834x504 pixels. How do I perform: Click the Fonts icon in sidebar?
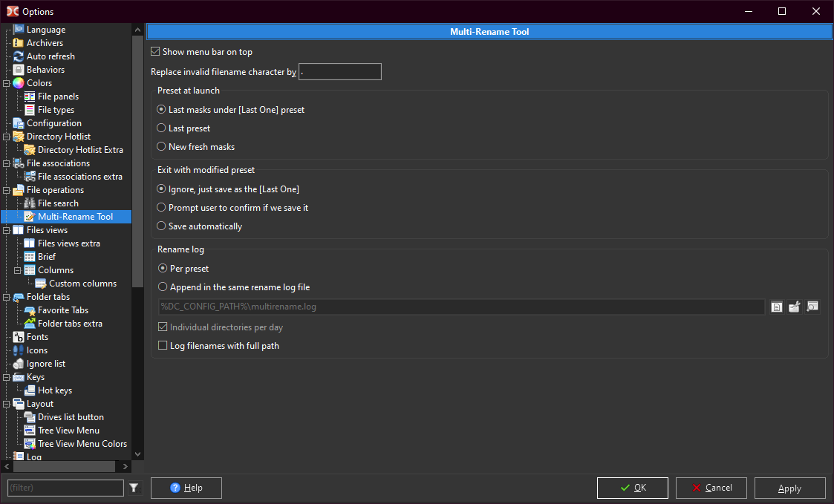pyautogui.click(x=19, y=337)
